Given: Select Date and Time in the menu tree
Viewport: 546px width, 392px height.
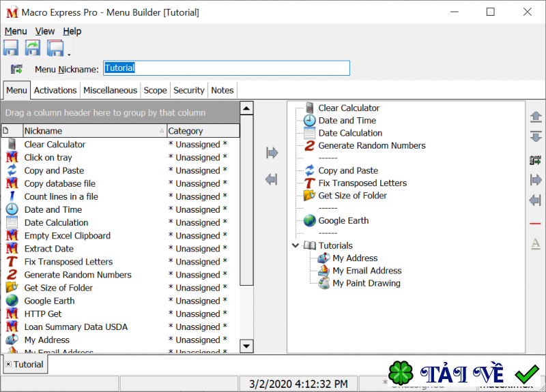Looking at the screenshot, I should click(347, 121).
